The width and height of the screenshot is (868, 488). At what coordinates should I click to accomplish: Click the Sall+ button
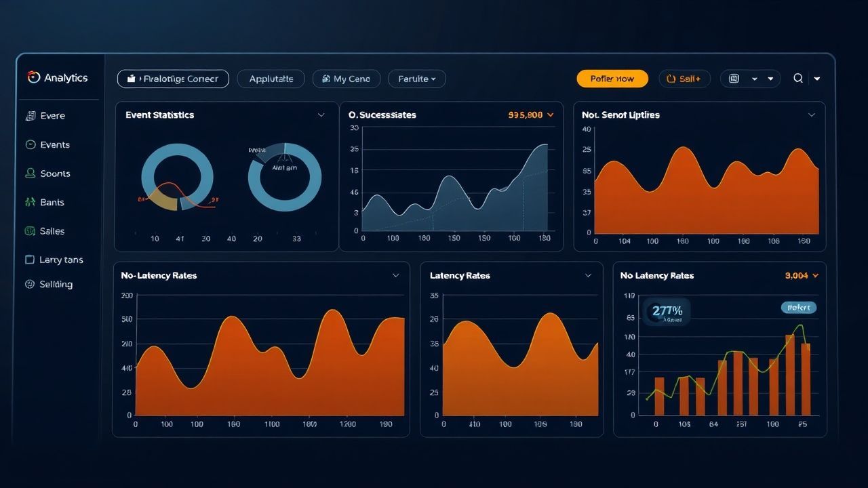click(x=684, y=78)
